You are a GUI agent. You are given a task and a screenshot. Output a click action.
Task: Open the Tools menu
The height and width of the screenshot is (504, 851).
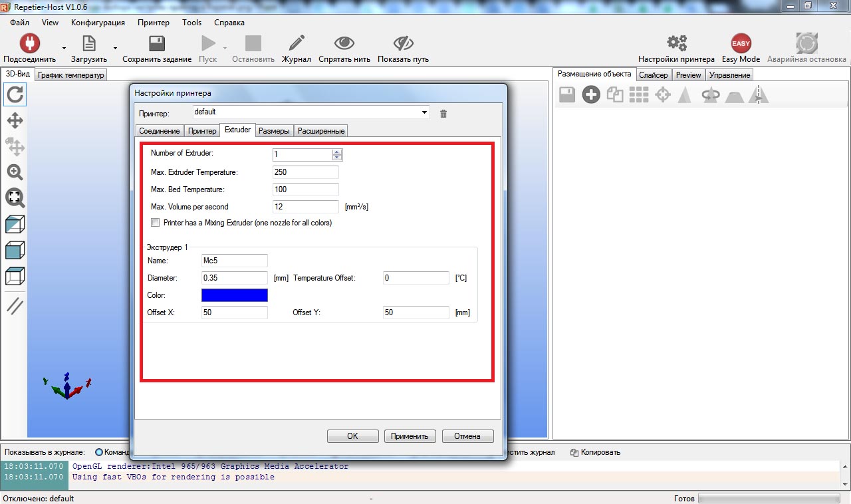(191, 22)
